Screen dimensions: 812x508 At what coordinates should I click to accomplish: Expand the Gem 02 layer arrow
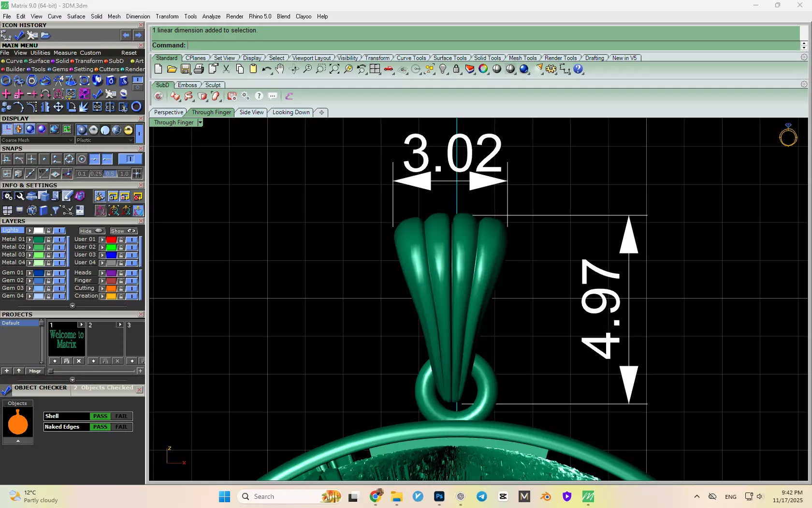[x=29, y=281]
